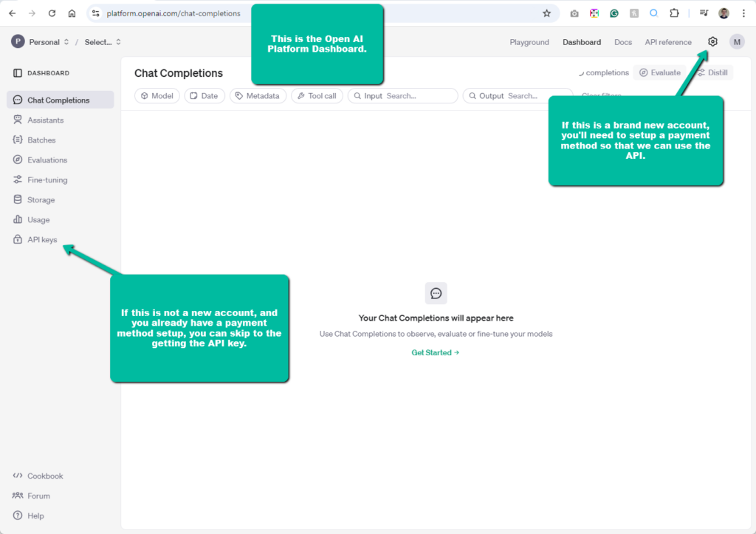Go to browser home page icon

click(72, 13)
